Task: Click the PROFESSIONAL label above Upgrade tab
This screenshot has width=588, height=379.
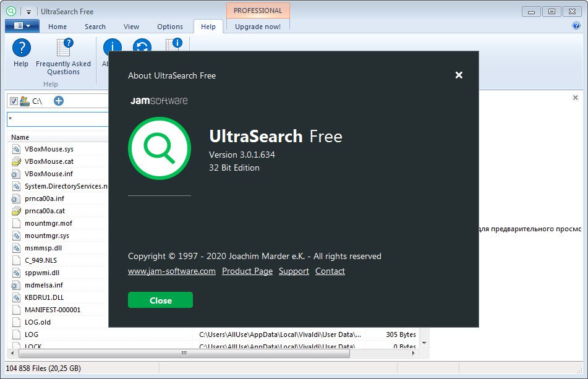Action: [258, 11]
